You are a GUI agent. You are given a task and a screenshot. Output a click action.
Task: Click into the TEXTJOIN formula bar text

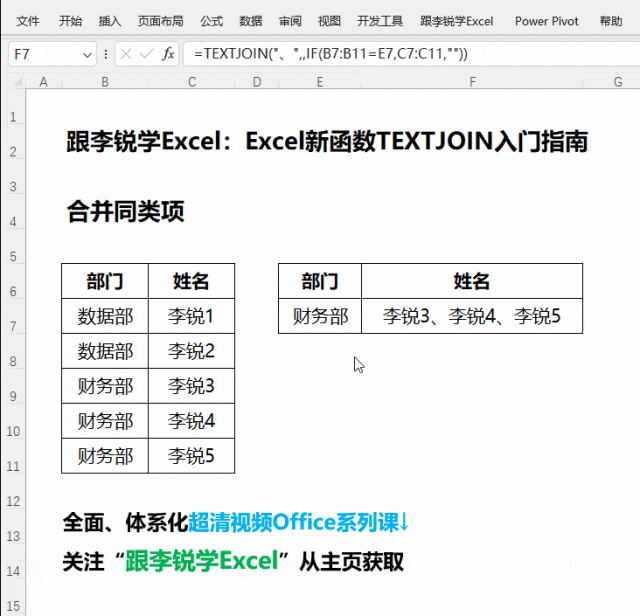point(331,53)
